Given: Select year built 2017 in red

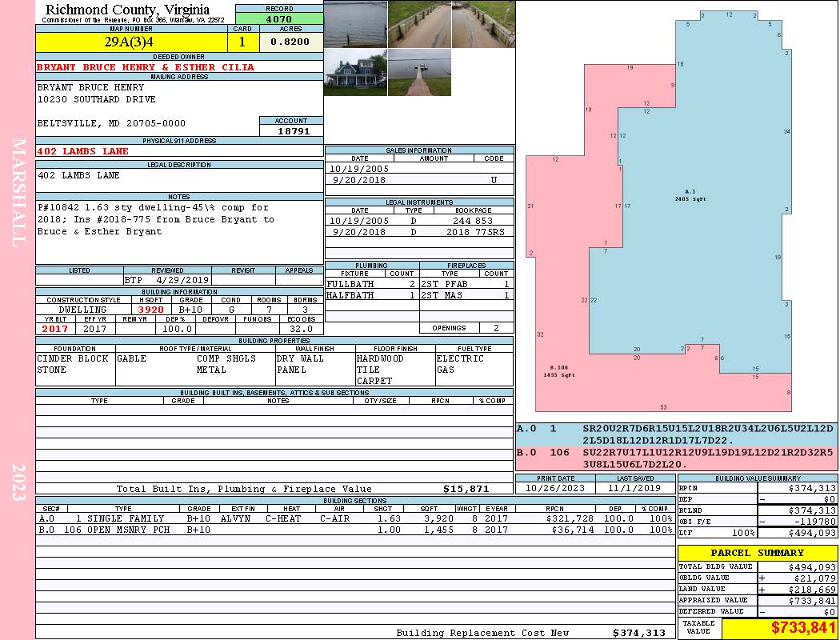Looking at the screenshot, I should tap(55, 329).
